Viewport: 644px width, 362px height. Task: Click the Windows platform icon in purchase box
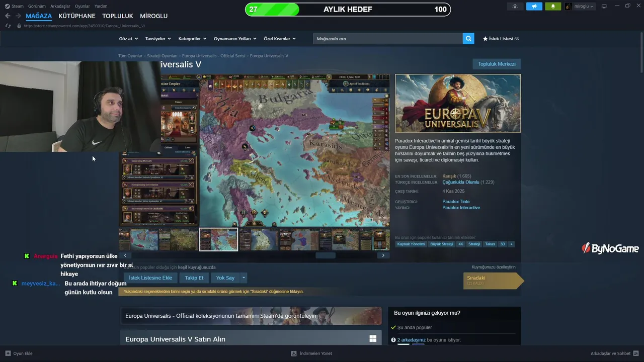click(x=373, y=339)
